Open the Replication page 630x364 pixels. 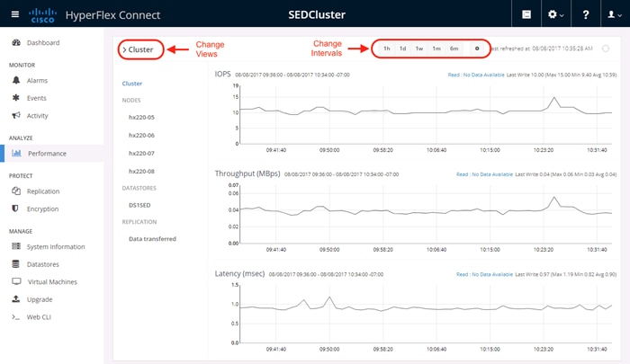click(x=43, y=191)
